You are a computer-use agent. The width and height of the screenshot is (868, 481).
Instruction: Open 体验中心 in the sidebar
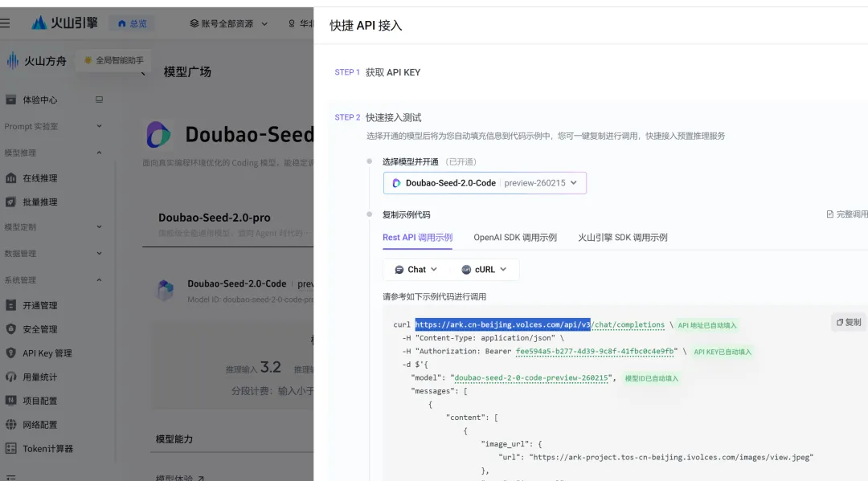point(40,100)
